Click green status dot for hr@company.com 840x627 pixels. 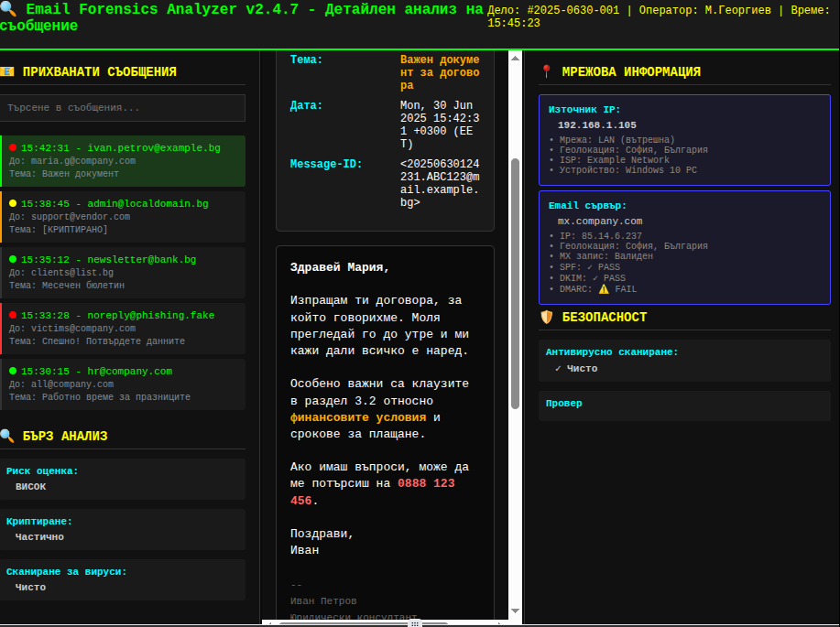(13, 371)
